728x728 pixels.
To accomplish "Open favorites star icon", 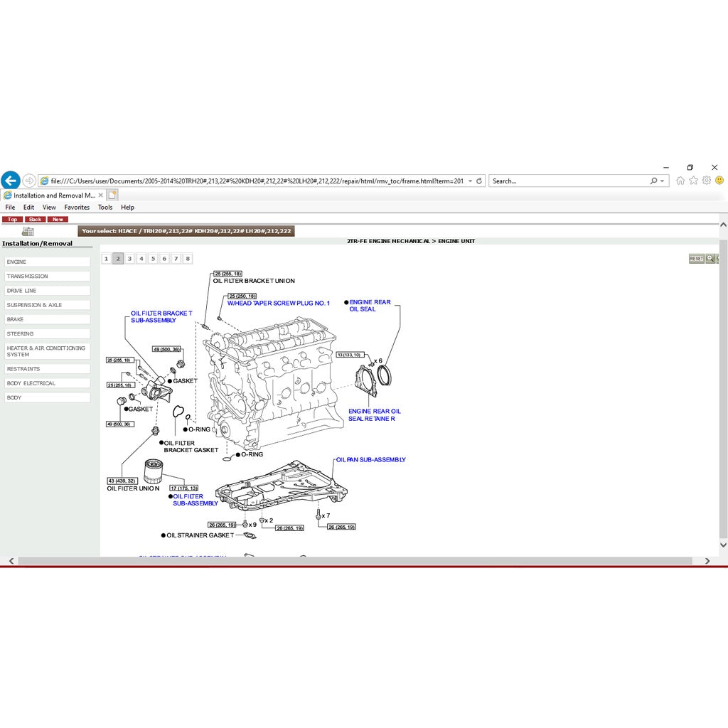I will click(693, 181).
